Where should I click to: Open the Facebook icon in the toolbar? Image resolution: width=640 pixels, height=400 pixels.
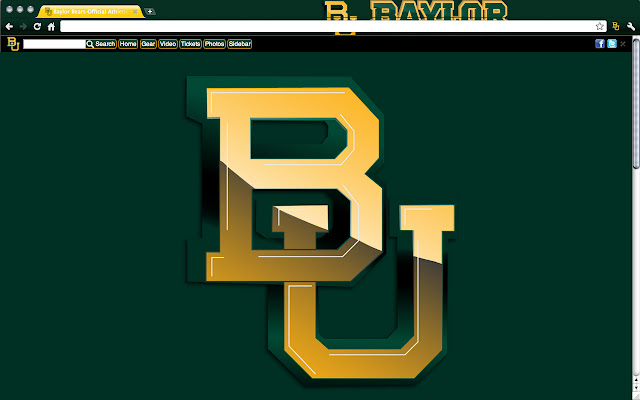600,44
